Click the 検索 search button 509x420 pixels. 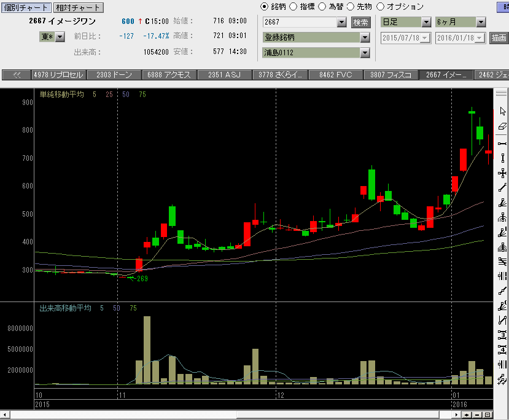pos(360,22)
